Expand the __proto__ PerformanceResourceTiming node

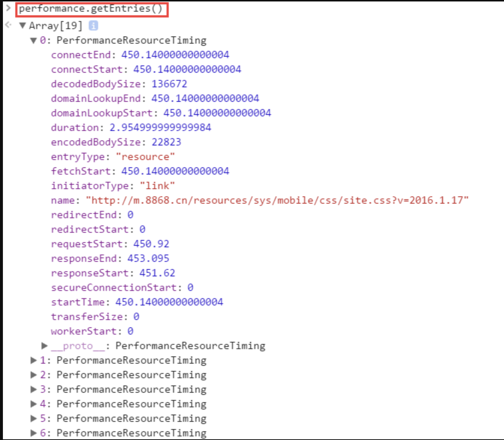44,345
